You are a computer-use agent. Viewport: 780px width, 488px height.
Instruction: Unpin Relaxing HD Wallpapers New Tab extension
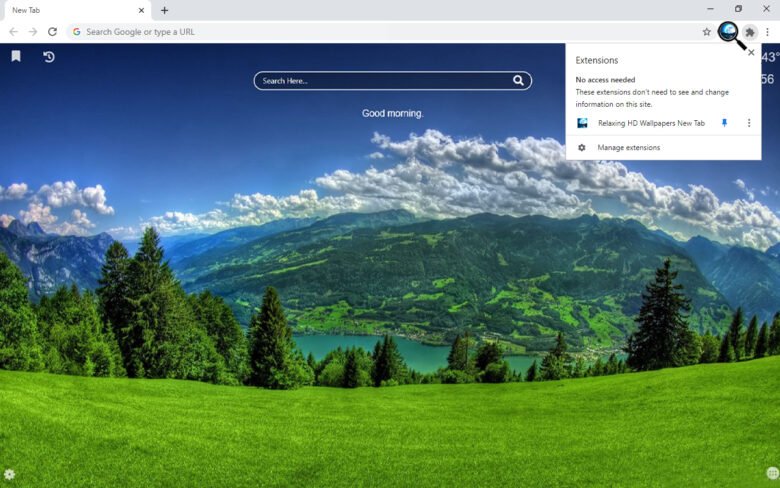[725, 123]
